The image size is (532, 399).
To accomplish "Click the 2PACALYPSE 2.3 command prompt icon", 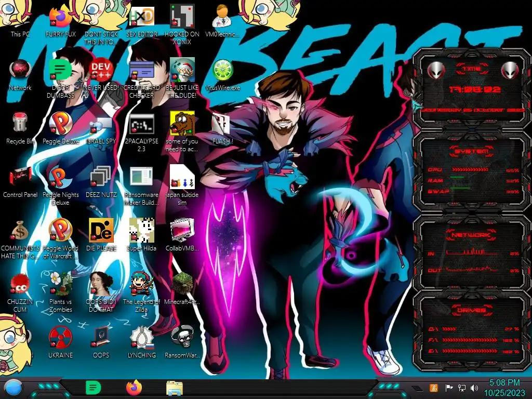I will point(141,132).
